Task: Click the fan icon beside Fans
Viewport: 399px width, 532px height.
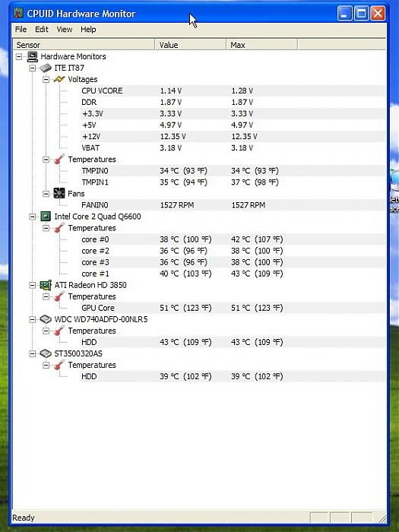Action: tap(59, 193)
